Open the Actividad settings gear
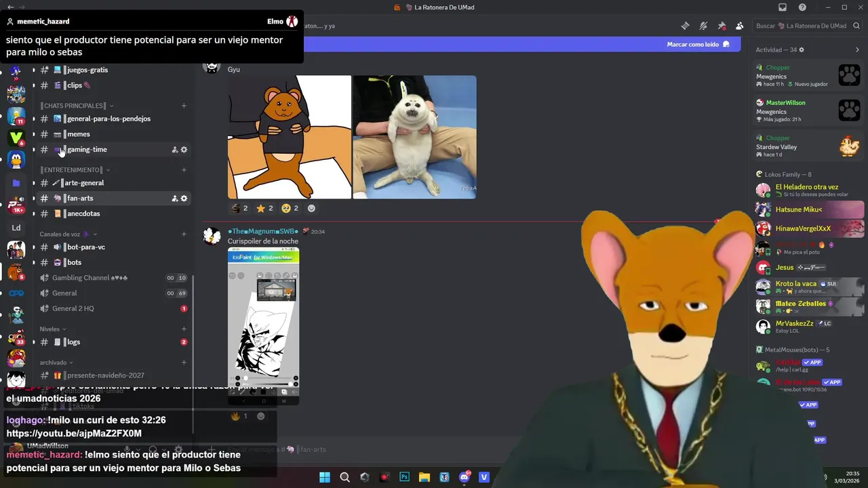868x488 pixels. click(x=802, y=49)
